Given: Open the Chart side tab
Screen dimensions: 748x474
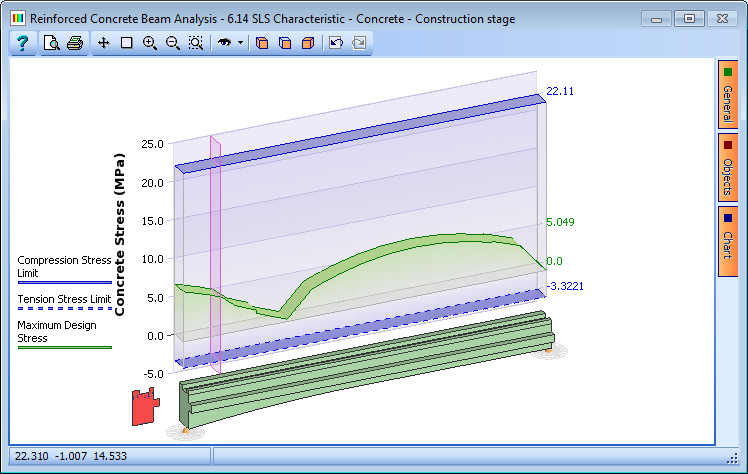Looking at the screenshot, I should [x=727, y=241].
